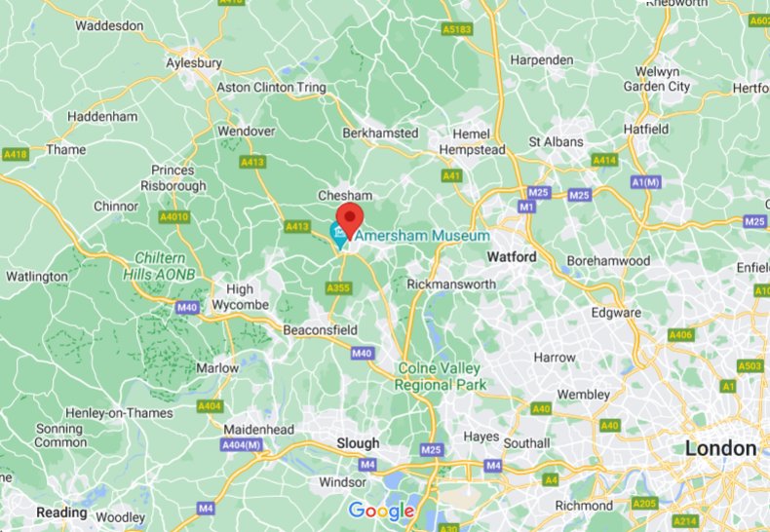This screenshot has height=532, width=770.
Task: Click the London city label
Action: coord(720,448)
